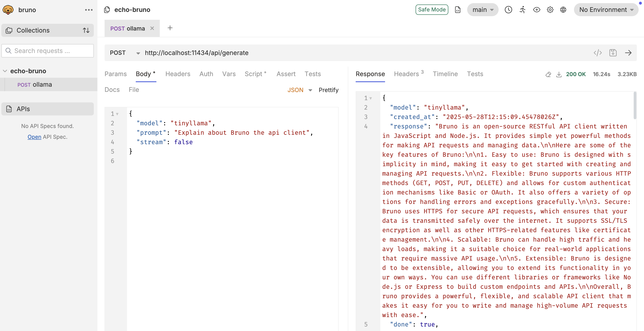The image size is (644, 331).
Task: Click the APIs section header
Action: point(48,109)
